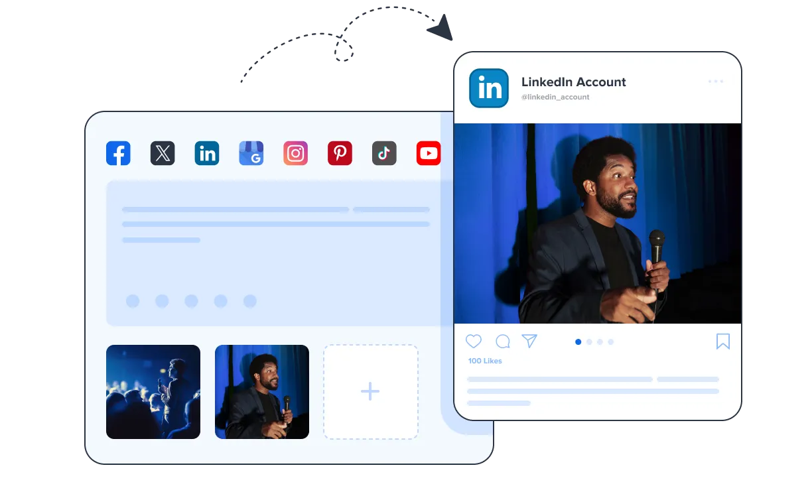Select the YouTube icon

429,153
